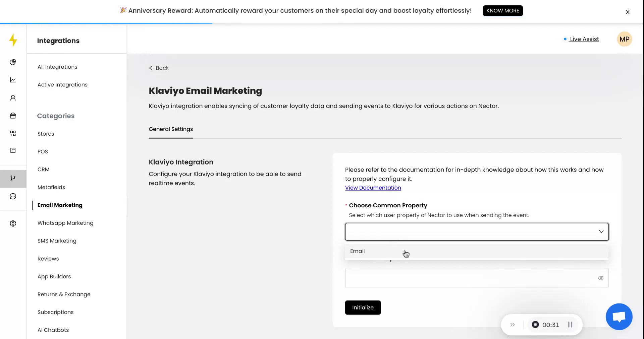The height and width of the screenshot is (339, 644).
Task: Open the View Documentation link
Action: 373,188
